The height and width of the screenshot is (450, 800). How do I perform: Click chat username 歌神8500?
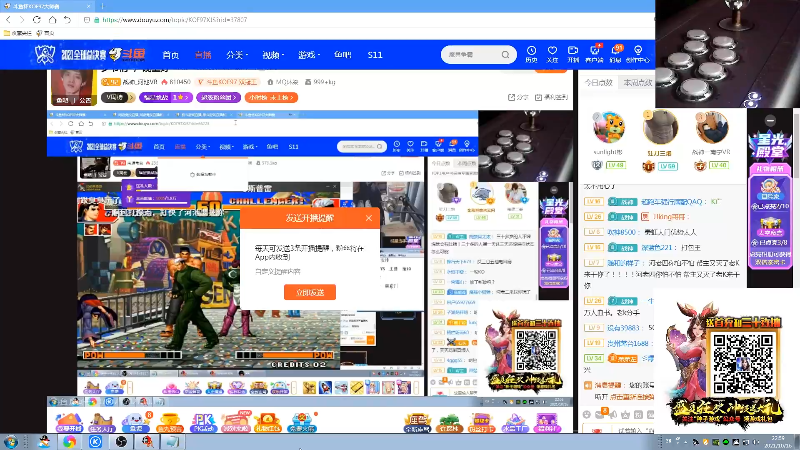pos(622,232)
